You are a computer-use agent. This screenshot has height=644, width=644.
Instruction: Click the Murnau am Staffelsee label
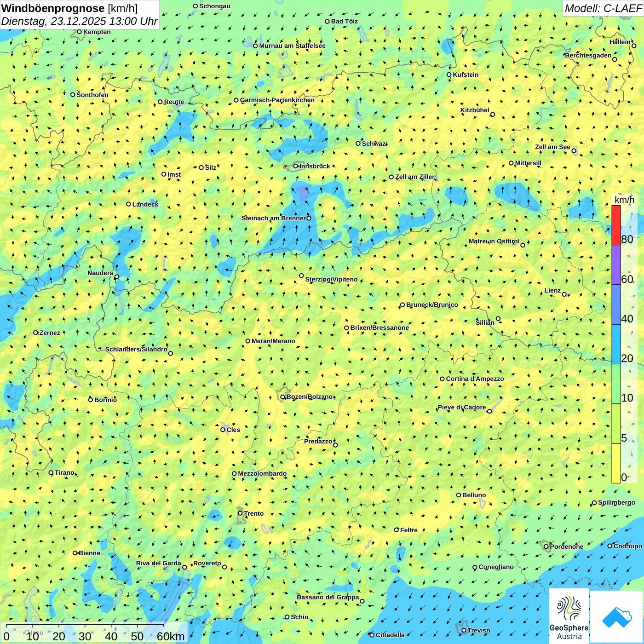[x=292, y=46]
